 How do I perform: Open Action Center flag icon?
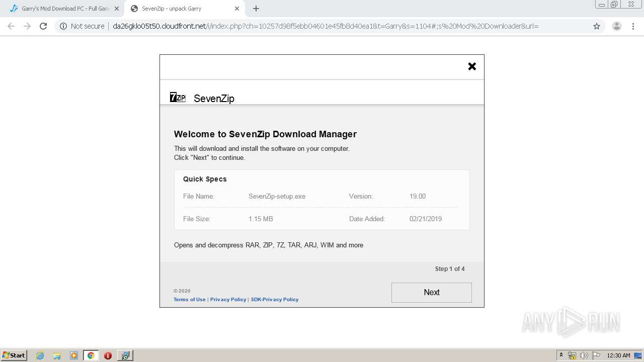point(596,355)
